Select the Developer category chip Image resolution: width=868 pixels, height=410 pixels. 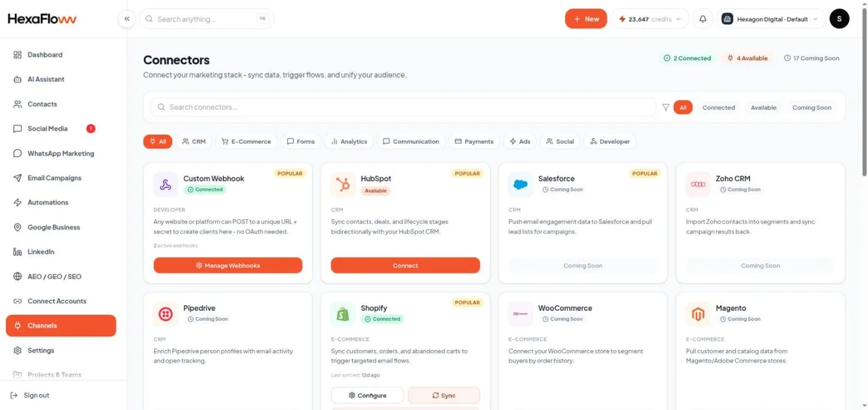(609, 141)
